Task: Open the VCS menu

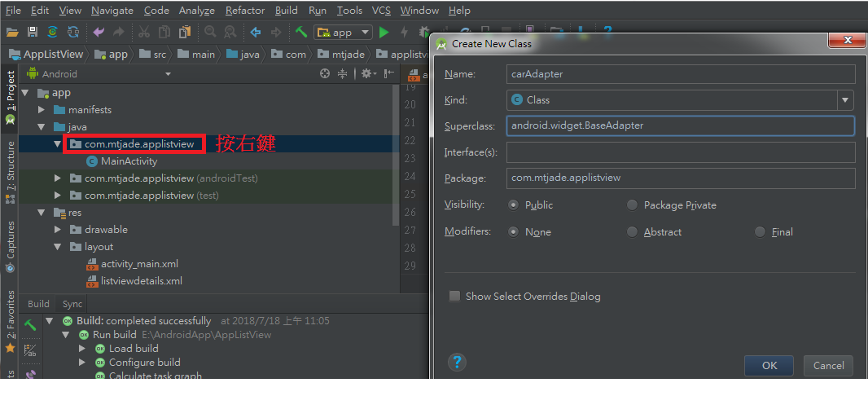Action: click(x=381, y=10)
